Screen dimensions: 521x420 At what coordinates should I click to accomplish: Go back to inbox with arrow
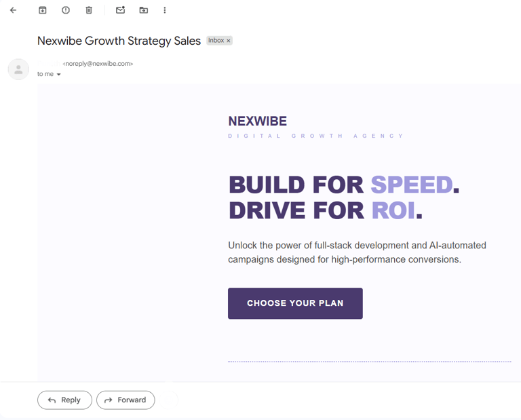click(14, 10)
